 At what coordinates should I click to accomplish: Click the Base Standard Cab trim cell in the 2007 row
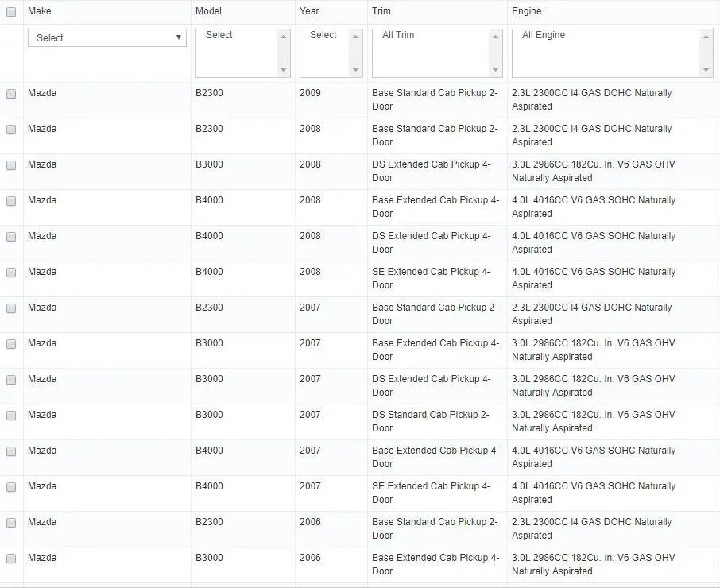(435, 314)
